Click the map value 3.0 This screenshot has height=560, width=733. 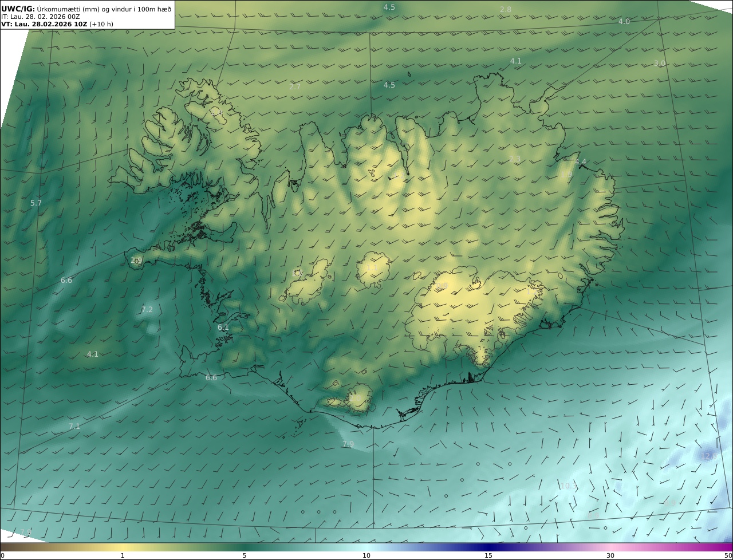coord(660,64)
